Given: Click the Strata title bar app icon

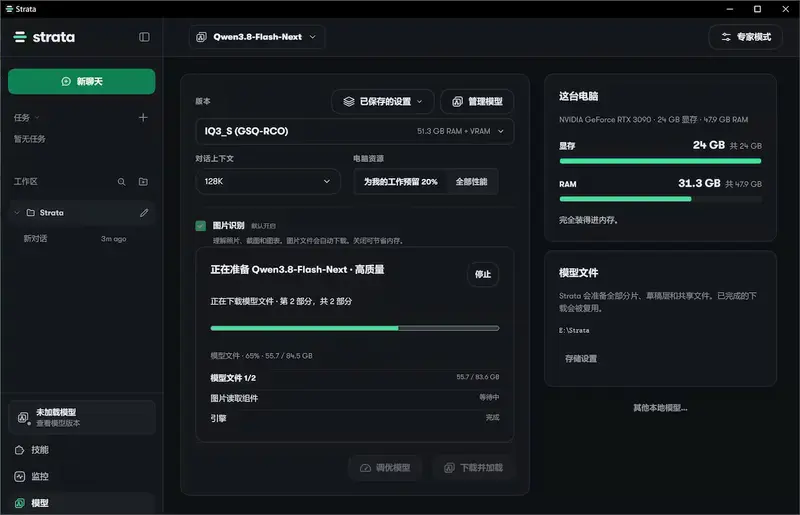Looking at the screenshot, I should (x=9, y=9).
